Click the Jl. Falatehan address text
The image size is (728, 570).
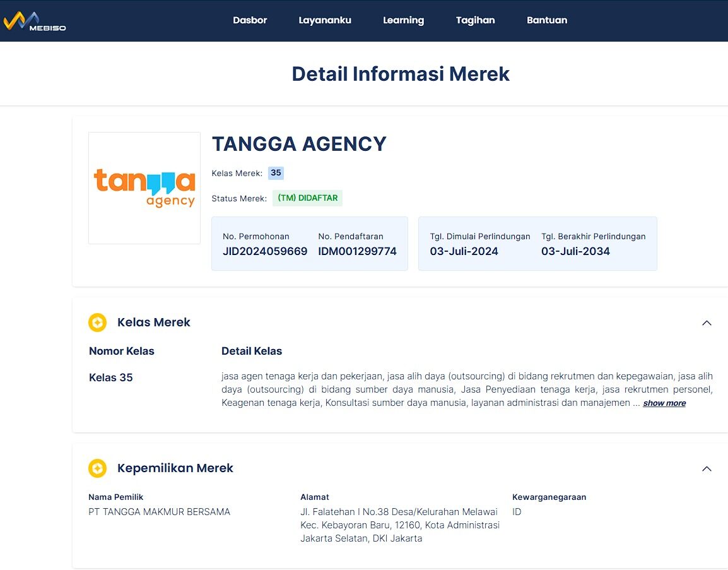(x=400, y=525)
